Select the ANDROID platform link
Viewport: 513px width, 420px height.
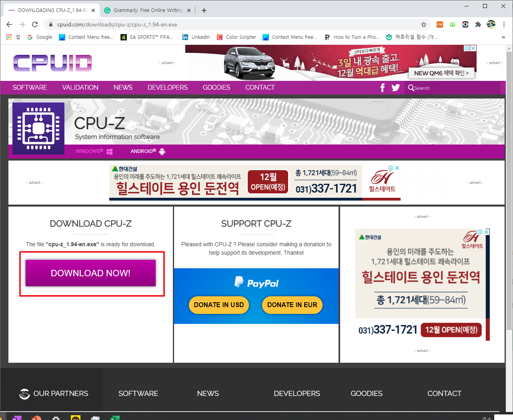click(148, 151)
